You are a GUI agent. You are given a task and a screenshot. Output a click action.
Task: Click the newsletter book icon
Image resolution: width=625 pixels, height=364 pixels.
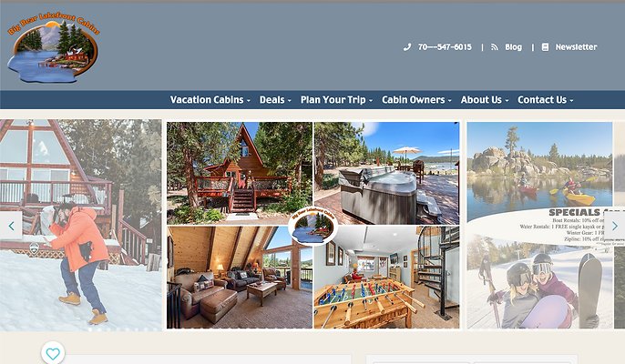(545, 47)
